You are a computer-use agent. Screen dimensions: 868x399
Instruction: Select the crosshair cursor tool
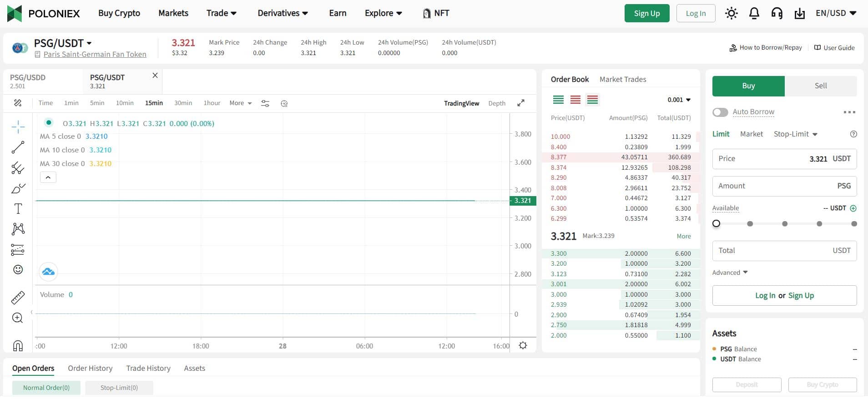[18, 126]
